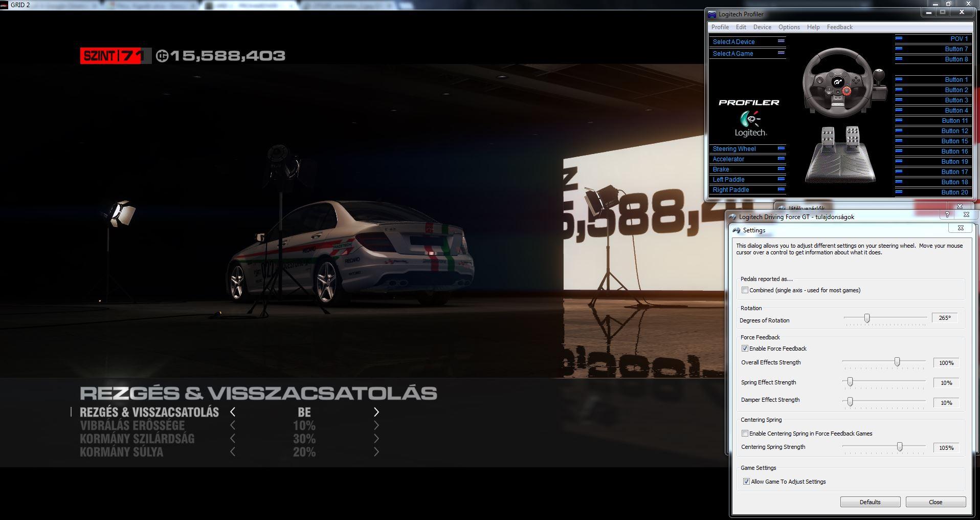The height and width of the screenshot is (520, 980).
Task: Click the Close button in Settings dialog
Action: click(936, 502)
